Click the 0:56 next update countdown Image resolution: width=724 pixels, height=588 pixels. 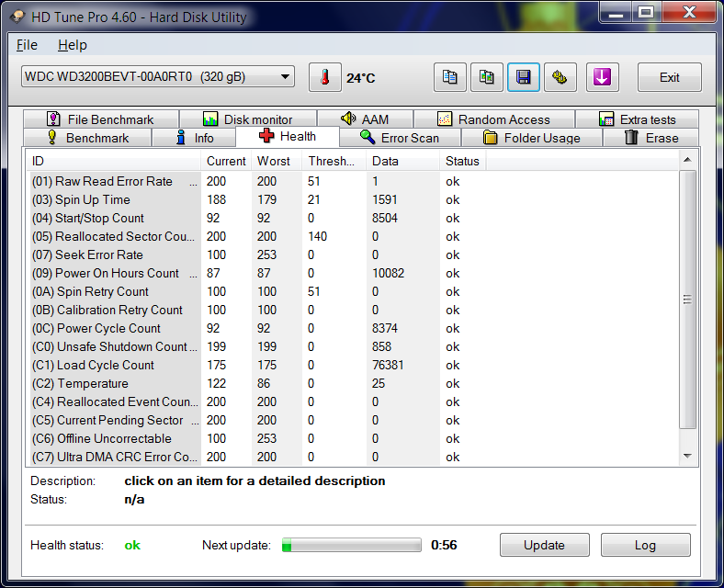(x=444, y=545)
